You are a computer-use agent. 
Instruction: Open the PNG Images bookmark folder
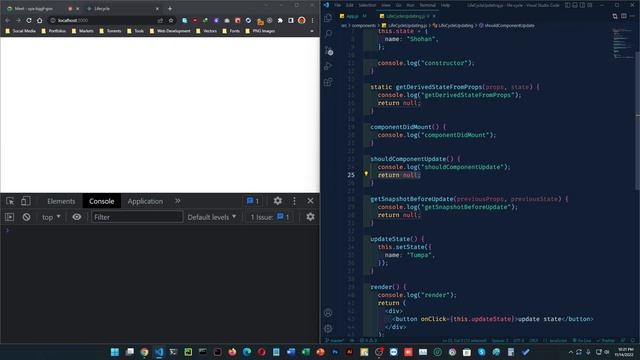[x=260, y=31]
